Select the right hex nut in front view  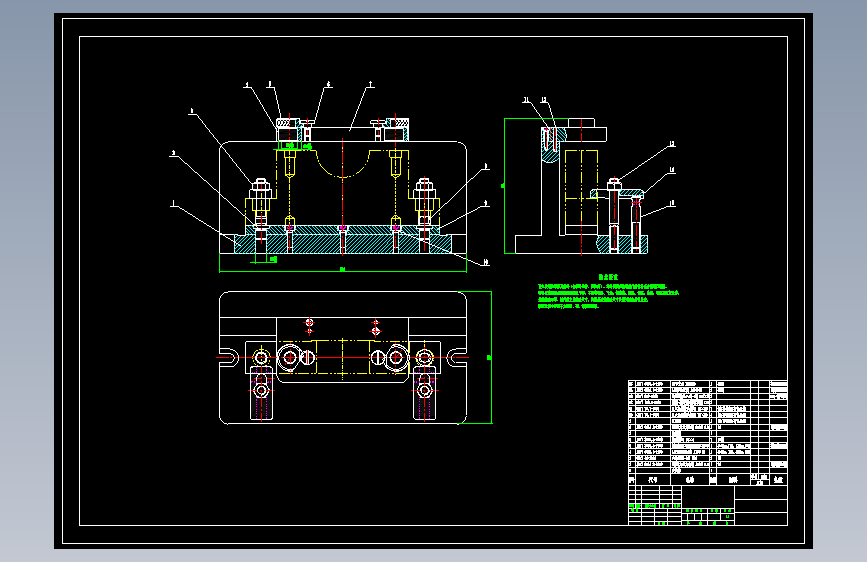424,188
